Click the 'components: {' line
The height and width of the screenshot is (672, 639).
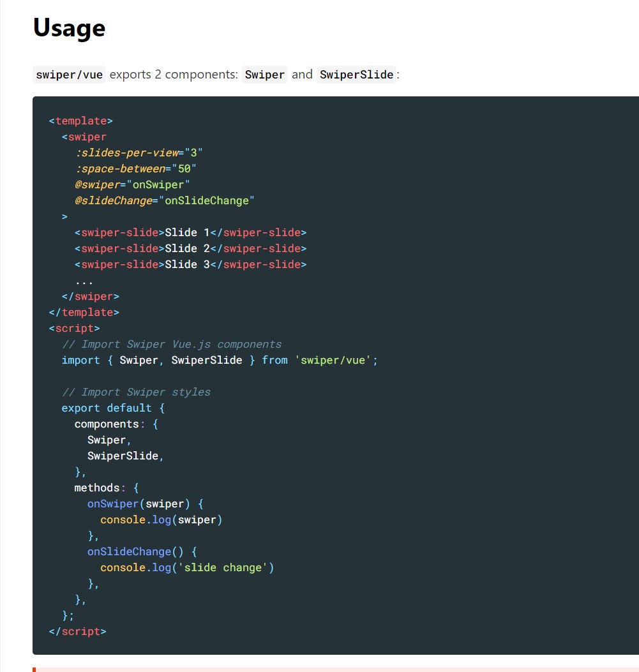tap(117, 424)
